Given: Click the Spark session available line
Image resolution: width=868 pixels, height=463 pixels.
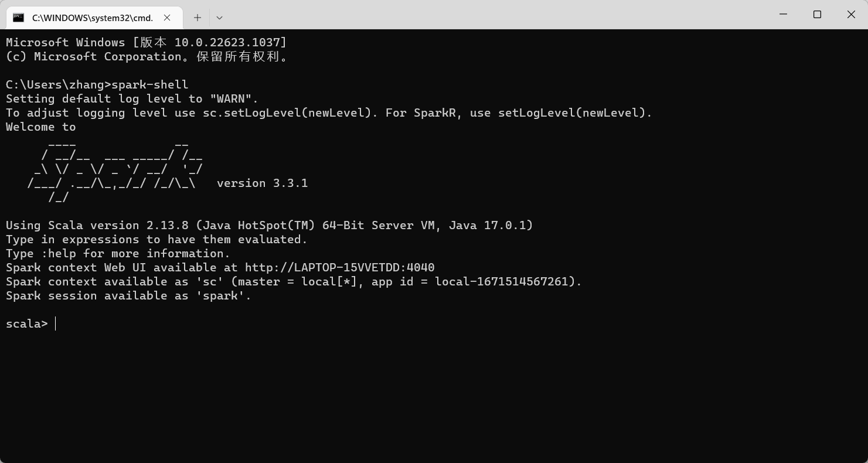Looking at the screenshot, I should pos(128,295).
